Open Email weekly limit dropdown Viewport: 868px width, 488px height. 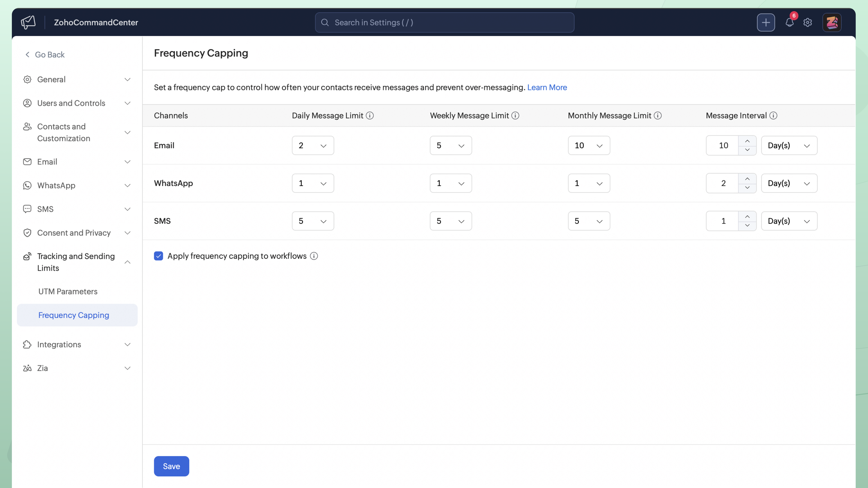[x=451, y=145]
